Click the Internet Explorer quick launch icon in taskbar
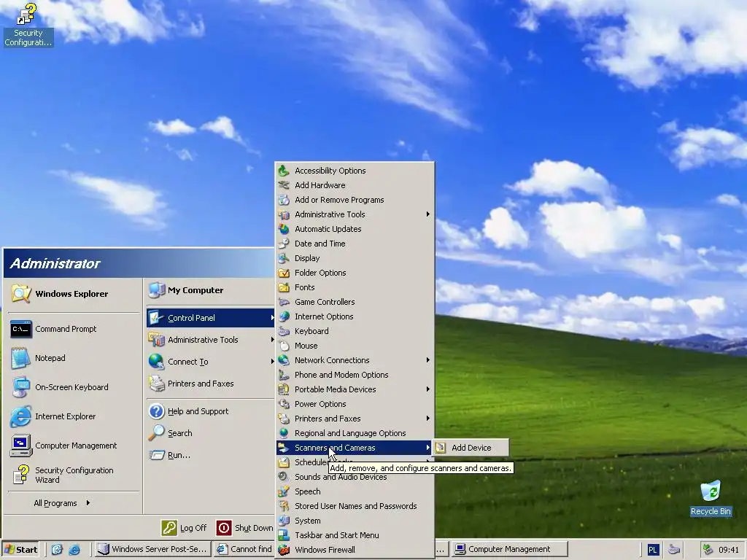The height and width of the screenshot is (560, 747). 74,550
